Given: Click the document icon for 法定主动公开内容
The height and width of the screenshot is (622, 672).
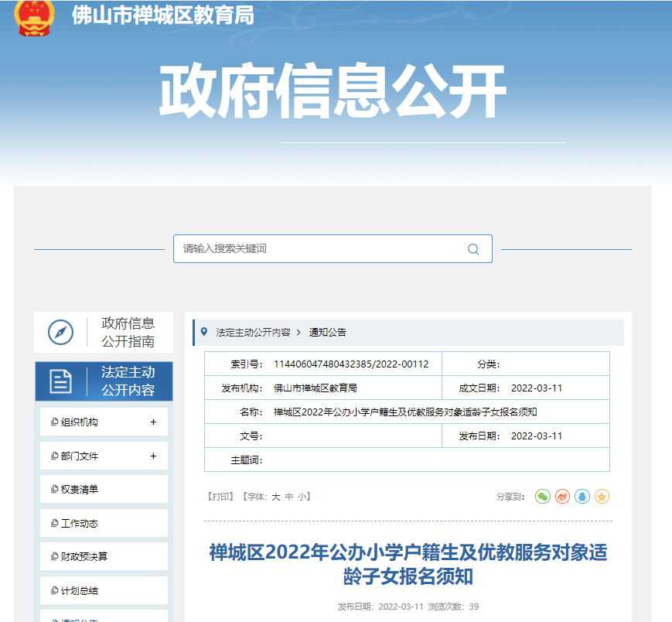Looking at the screenshot, I should click(x=61, y=381).
